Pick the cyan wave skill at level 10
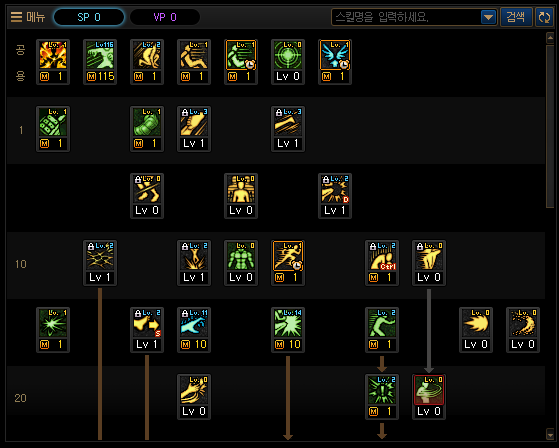Image resolution: width=559 pixels, height=448 pixels. [194, 323]
